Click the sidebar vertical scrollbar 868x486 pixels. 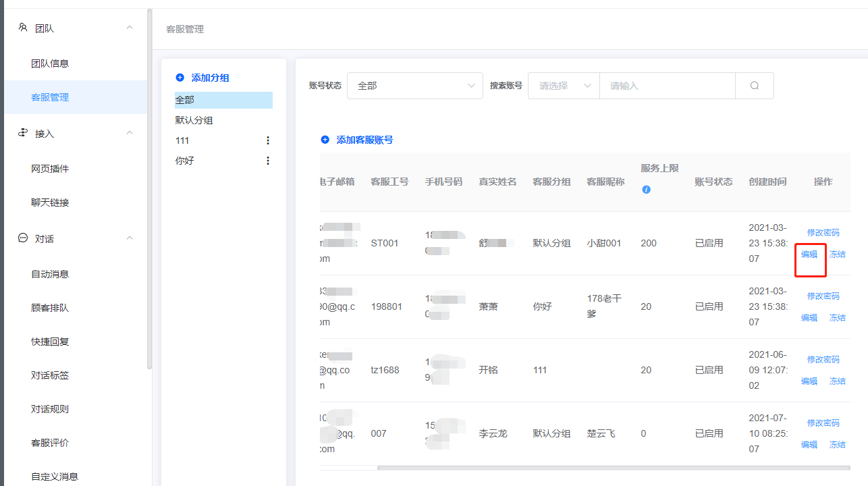149,189
